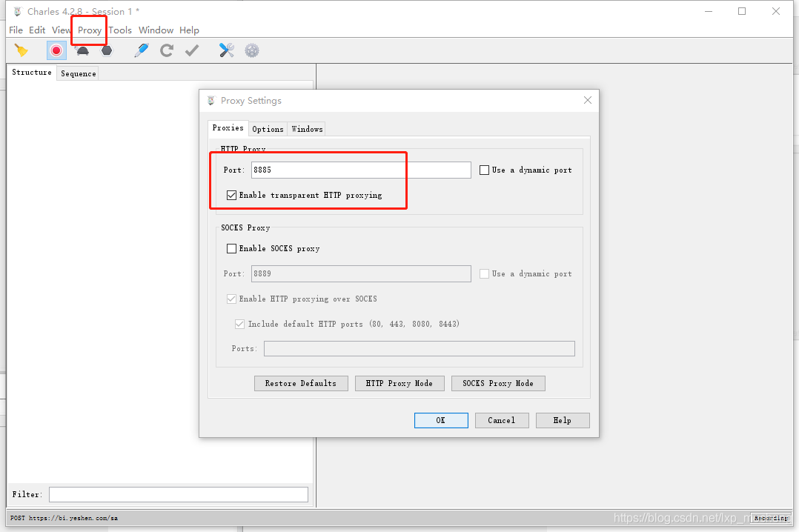This screenshot has width=799, height=532.
Task: Open Settings via the gear icon
Action: point(252,50)
